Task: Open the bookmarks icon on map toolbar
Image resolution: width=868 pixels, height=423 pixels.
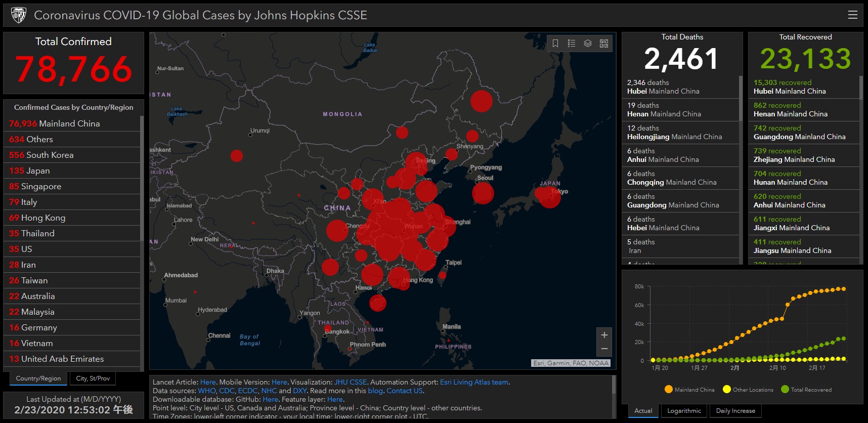Action: pos(555,44)
